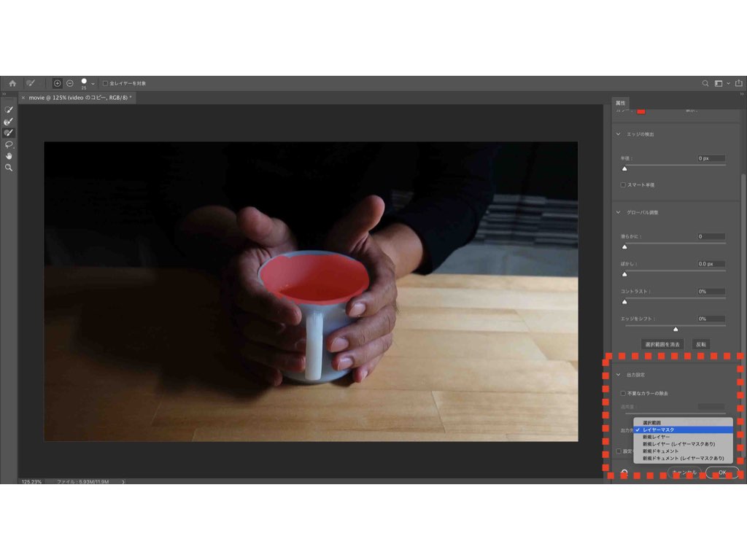
Task: Click the コントラスト contrast slider handle
Action: 624,302
